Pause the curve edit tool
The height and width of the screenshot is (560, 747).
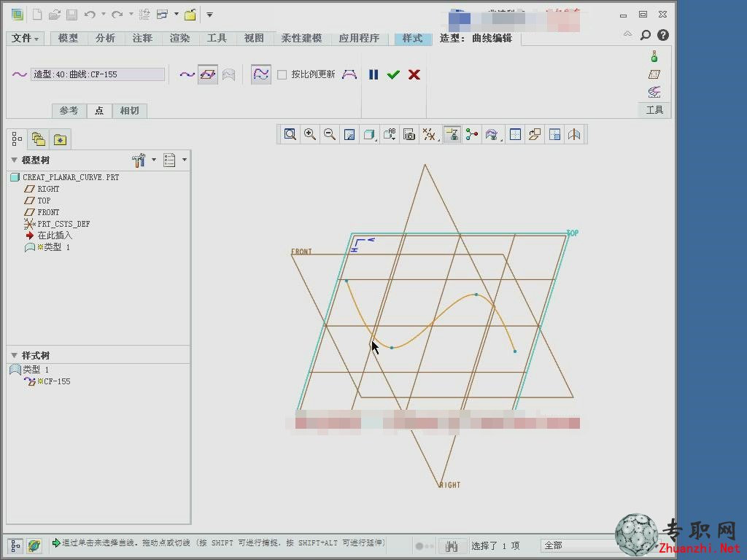tap(373, 74)
